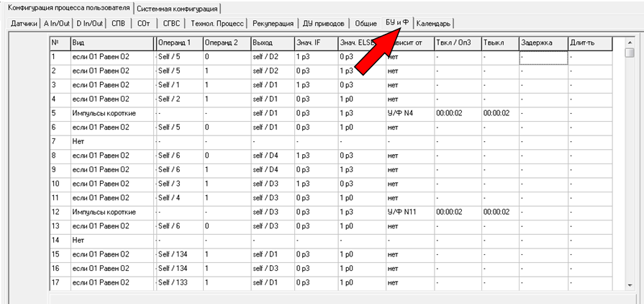Viewport: 644px width, 304px height.
Task: Click the scrollbar up arrow of table
Action: (630, 43)
